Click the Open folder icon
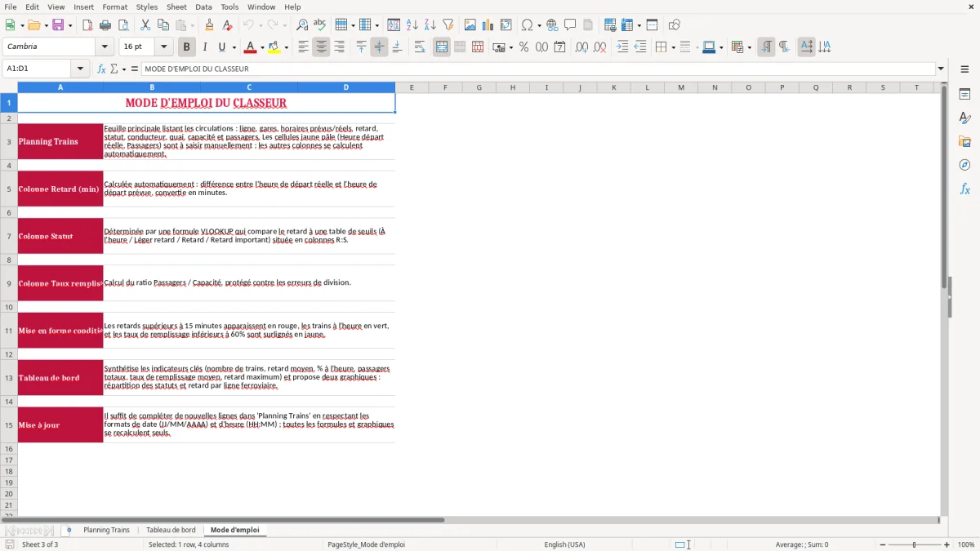This screenshot has height=551, width=980. (x=33, y=25)
